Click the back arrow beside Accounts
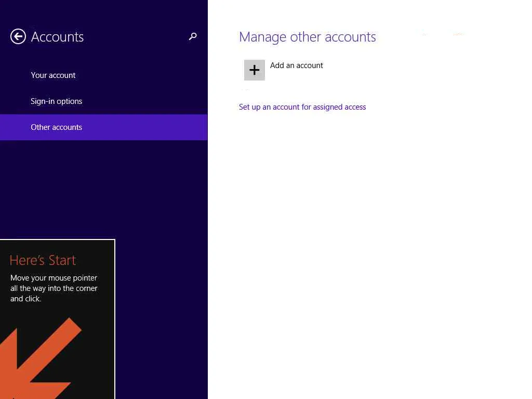The image size is (532, 399). 18,36
